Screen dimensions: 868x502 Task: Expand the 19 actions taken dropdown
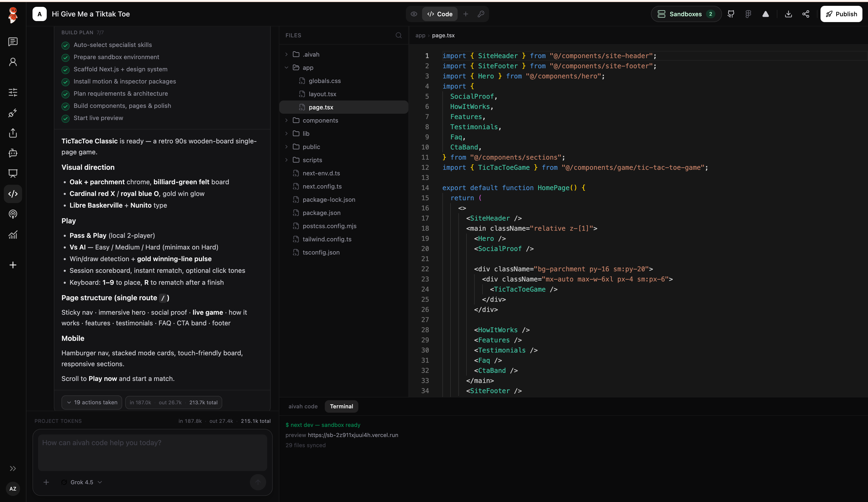(x=92, y=403)
